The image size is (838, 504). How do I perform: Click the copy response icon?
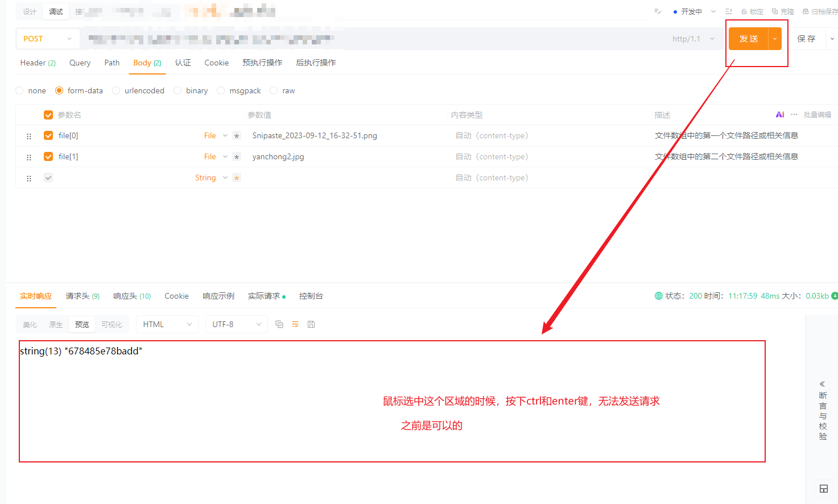coord(279,324)
